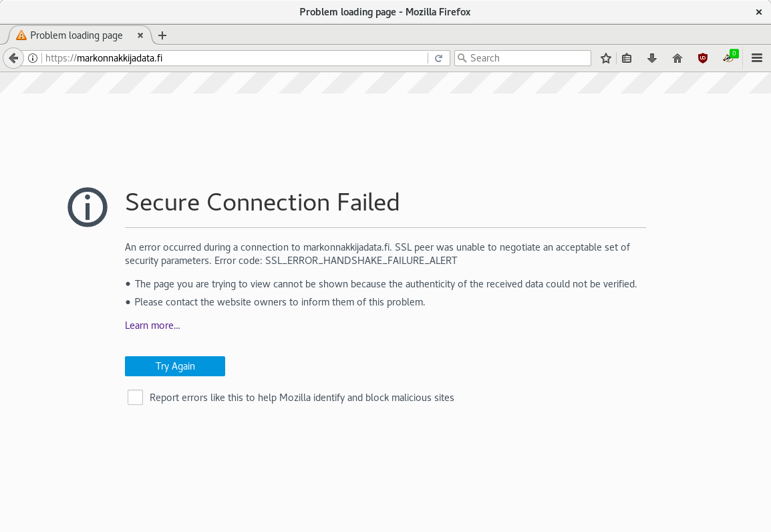Viewport: 771px width, 532px height.
Task: Click the extension icon with green badge
Action: pos(729,58)
